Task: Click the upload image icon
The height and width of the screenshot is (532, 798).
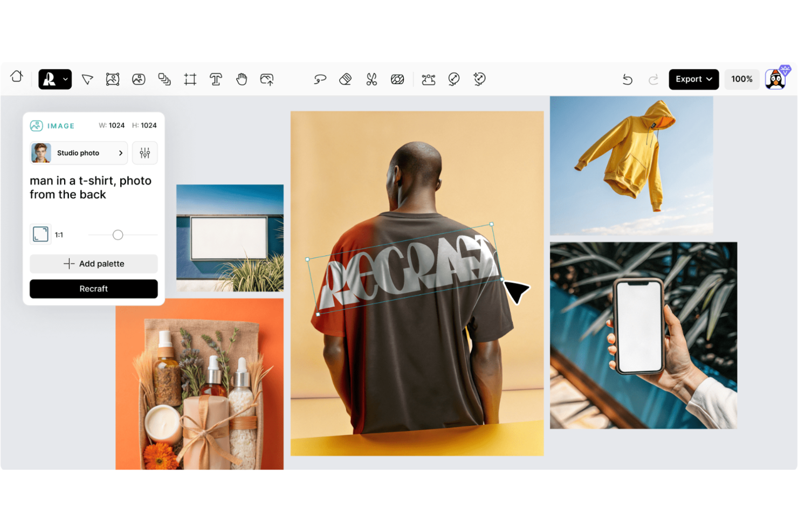Action: [x=267, y=80]
